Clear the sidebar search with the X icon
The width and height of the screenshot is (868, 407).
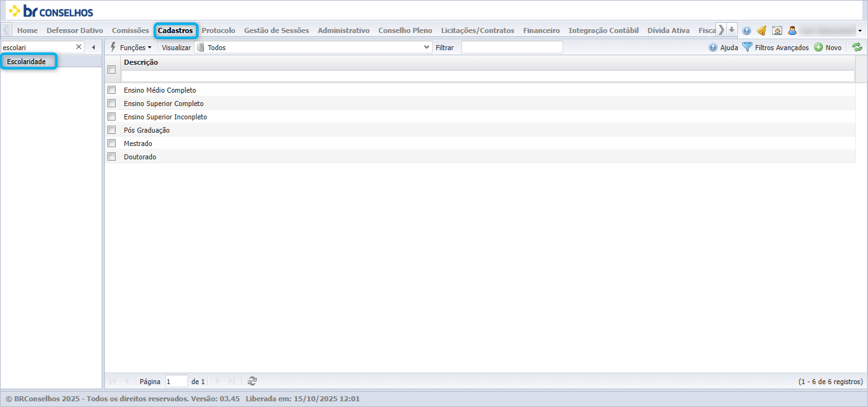pyautogui.click(x=79, y=47)
